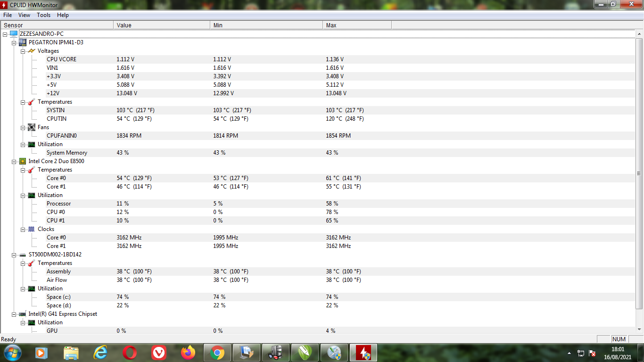
Task: Collapse the Intel Core 2 Duo E8500 node
Action: tap(14, 161)
